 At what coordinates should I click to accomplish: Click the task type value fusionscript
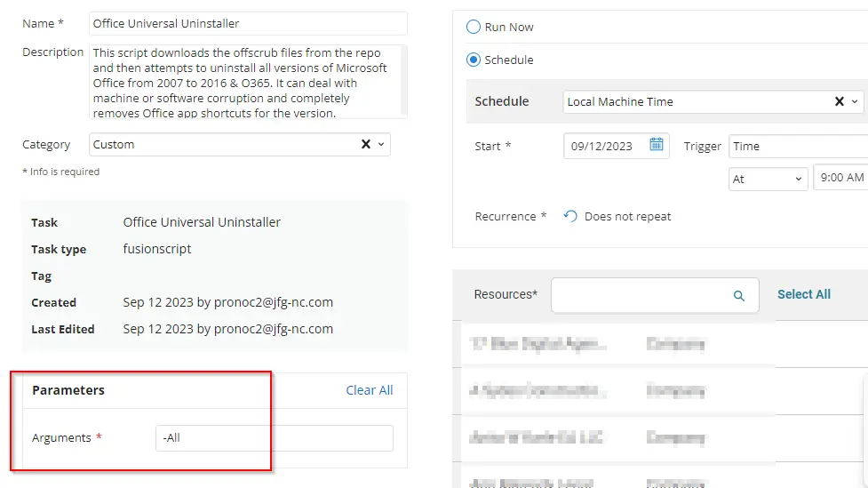click(157, 249)
